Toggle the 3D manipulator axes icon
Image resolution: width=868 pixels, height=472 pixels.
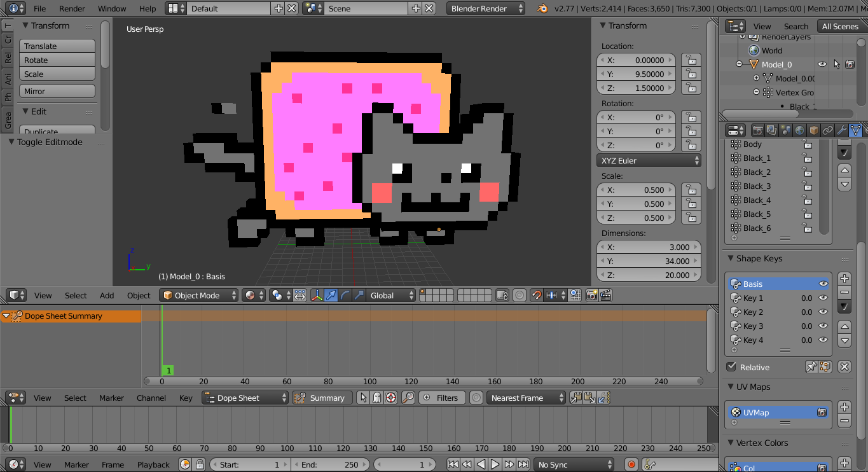(317, 295)
